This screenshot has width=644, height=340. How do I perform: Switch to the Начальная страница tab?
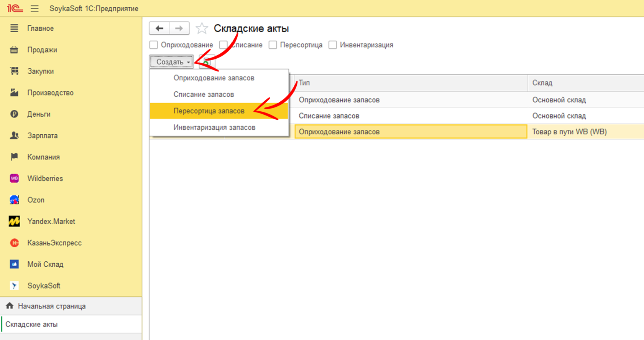coord(71,306)
